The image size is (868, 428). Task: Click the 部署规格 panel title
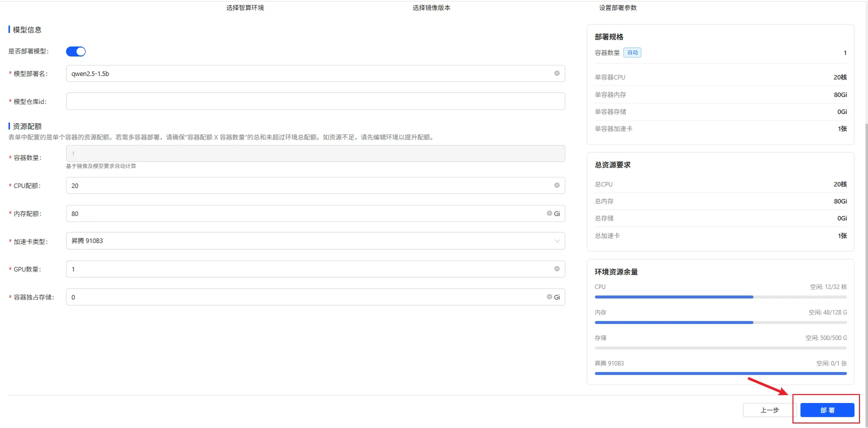[x=609, y=37]
